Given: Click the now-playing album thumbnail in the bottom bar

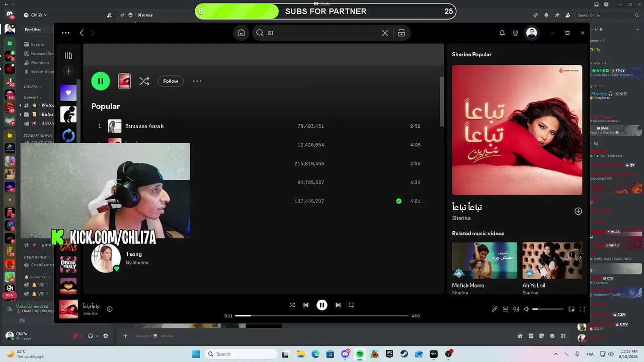Looking at the screenshot, I should [x=68, y=309].
